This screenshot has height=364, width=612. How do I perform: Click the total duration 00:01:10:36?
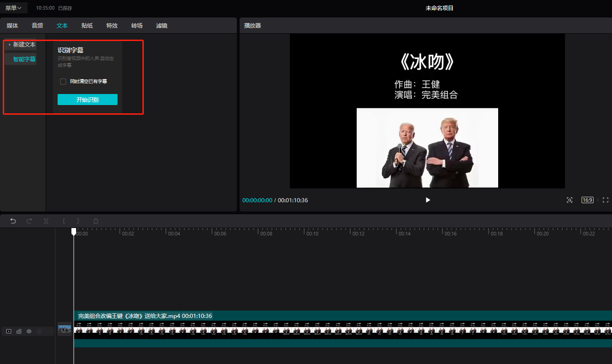point(293,200)
